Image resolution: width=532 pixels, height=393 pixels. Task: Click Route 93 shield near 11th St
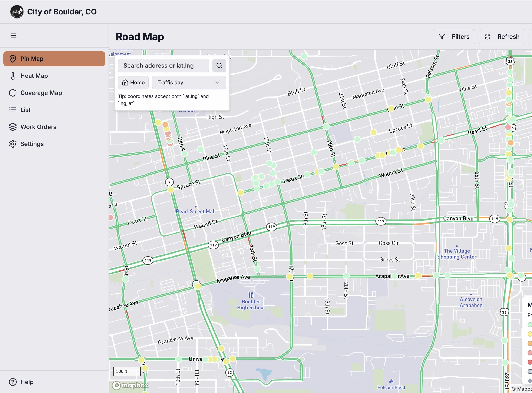tap(229, 373)
